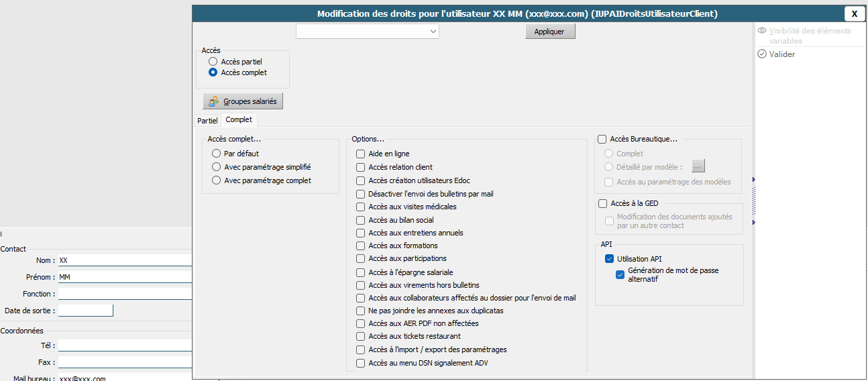Switch to the Partiel tab

[207, 121]
